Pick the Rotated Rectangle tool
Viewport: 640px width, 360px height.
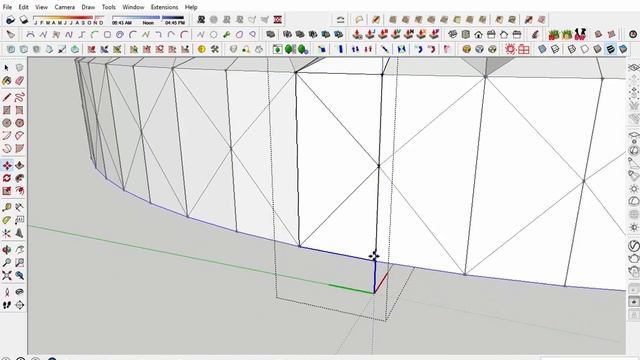(x=19, y=110)
